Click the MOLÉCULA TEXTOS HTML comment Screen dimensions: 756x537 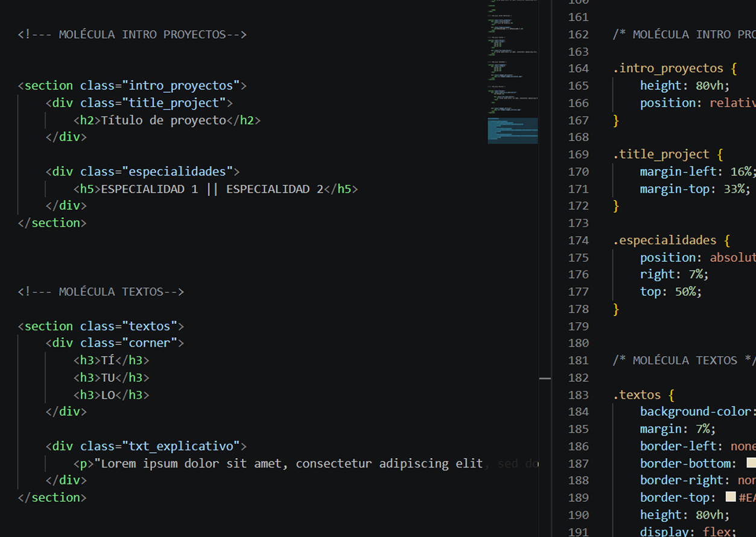pos(101,291)
